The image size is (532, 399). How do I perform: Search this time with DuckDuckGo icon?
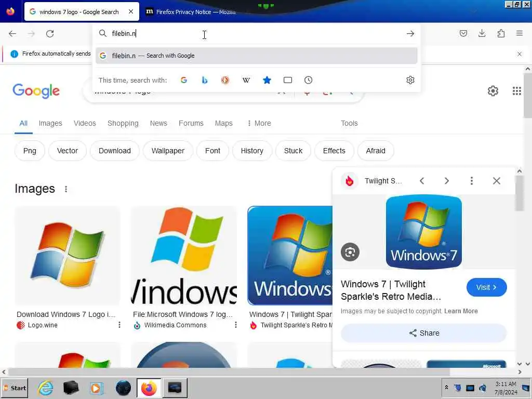tap(225, 80)
